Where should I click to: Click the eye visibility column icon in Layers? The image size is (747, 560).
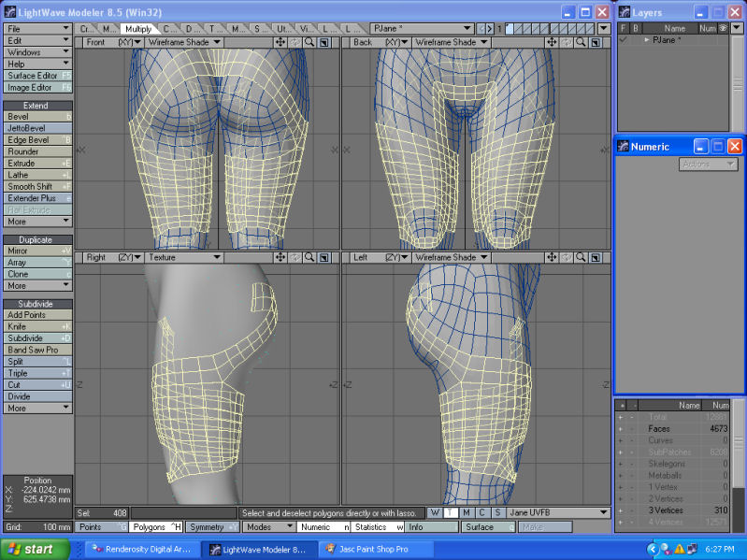722,29
